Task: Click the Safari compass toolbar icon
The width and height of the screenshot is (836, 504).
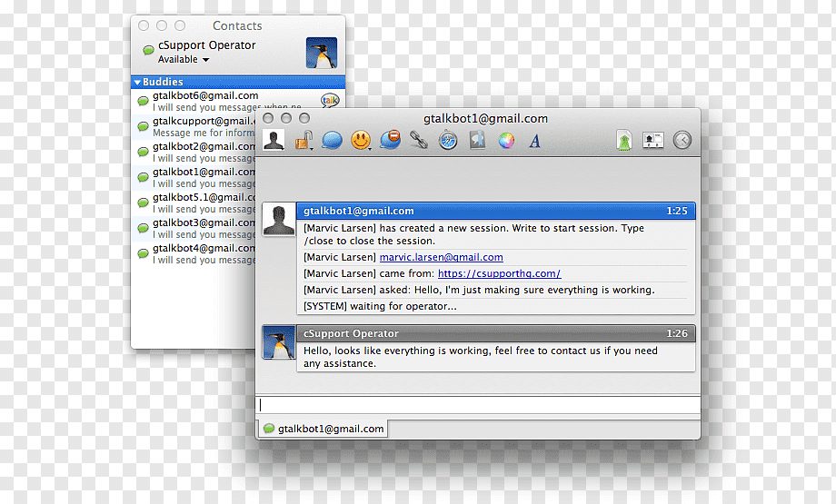Action: pyautogui.click(x=448, y=141)
